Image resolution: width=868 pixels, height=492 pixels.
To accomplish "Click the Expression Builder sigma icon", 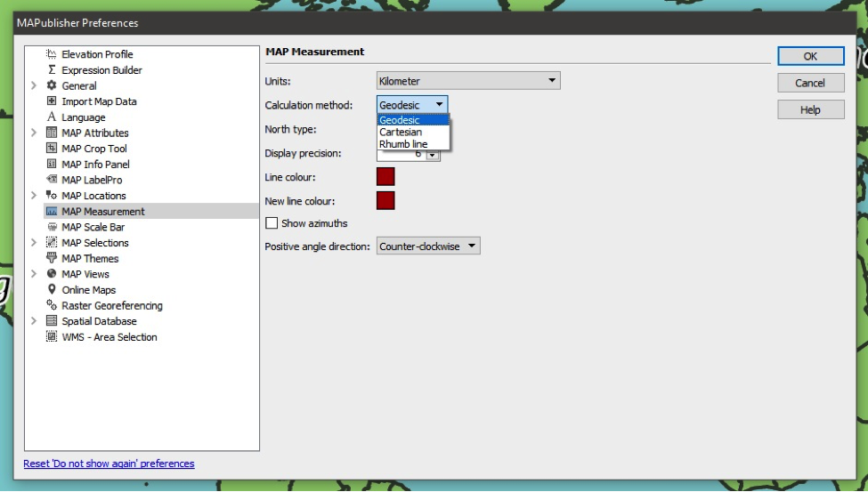I will (x=52, y=69).
